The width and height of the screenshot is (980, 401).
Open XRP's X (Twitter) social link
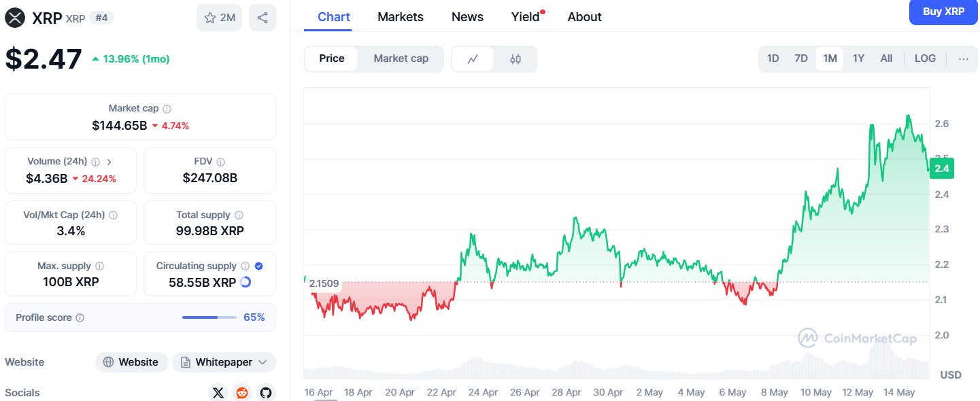coord(218,393)
